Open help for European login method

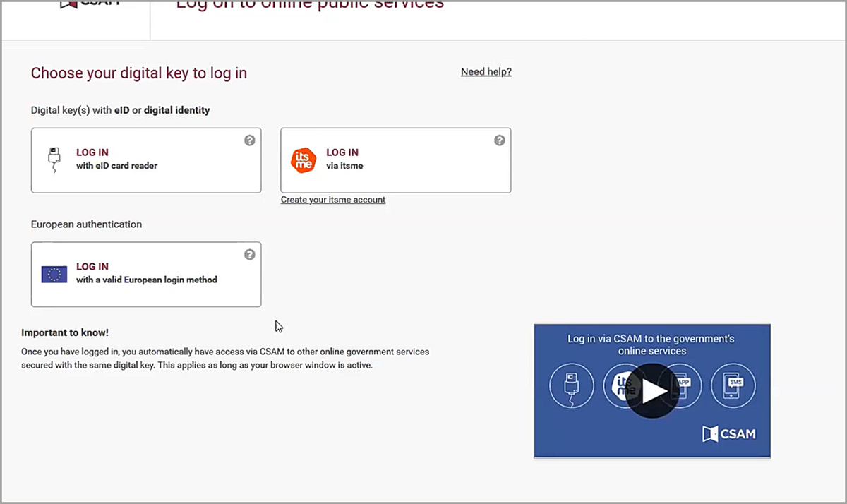249,255
